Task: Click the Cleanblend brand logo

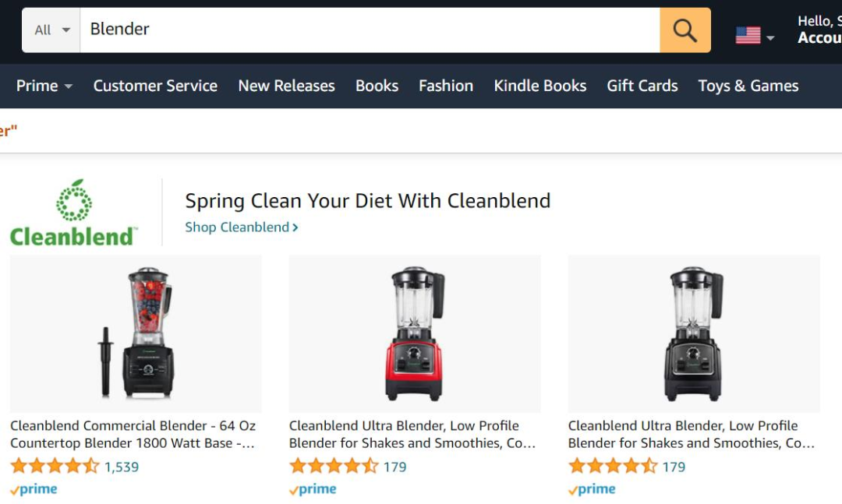Action: tap(74, 213)
